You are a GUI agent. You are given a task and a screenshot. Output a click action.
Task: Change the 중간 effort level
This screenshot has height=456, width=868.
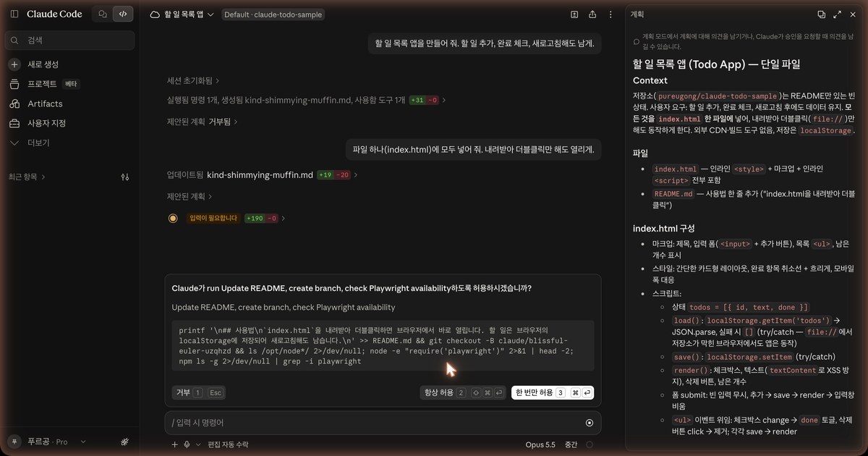pos(571,444)
